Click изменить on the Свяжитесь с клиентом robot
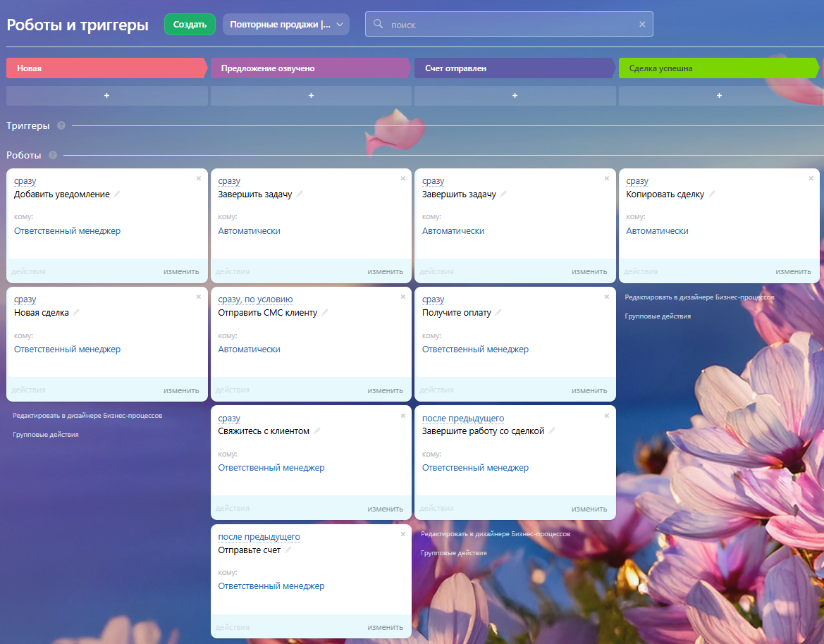This screenshot has height=644, width=824. point(385,509)
